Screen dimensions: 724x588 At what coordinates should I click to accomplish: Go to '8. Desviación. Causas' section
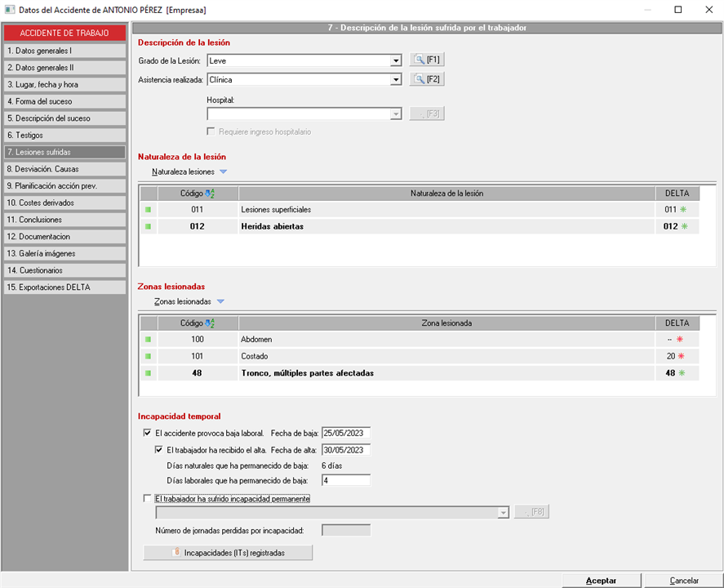pos(64,169)
